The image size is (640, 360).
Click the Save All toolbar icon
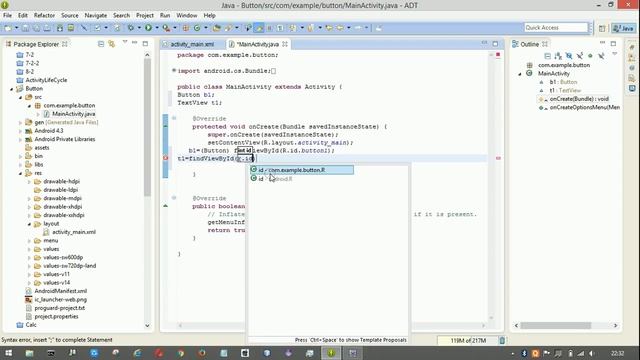pyautogui.click(x=36, y=28)
